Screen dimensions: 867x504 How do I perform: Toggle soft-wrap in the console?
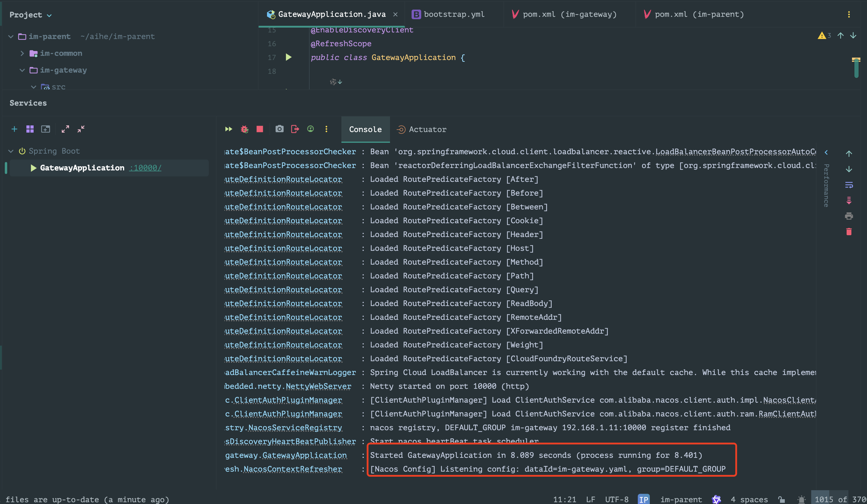(x=849, y=185)
